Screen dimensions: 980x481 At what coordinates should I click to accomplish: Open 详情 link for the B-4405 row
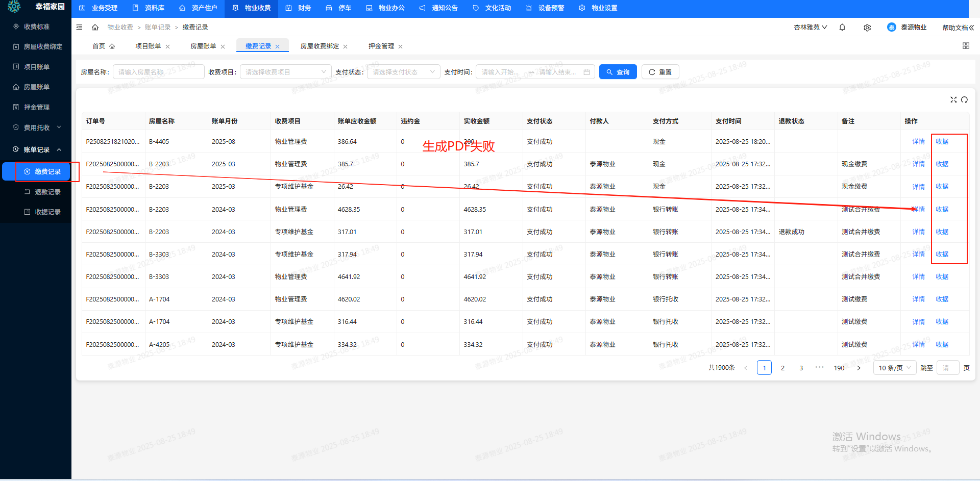[918, 142]
